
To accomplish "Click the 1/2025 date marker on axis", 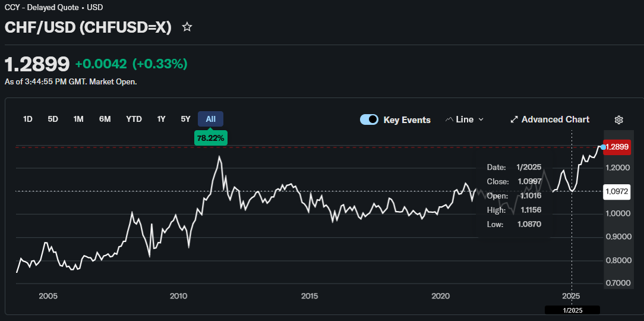I will (x=572, y=310).
